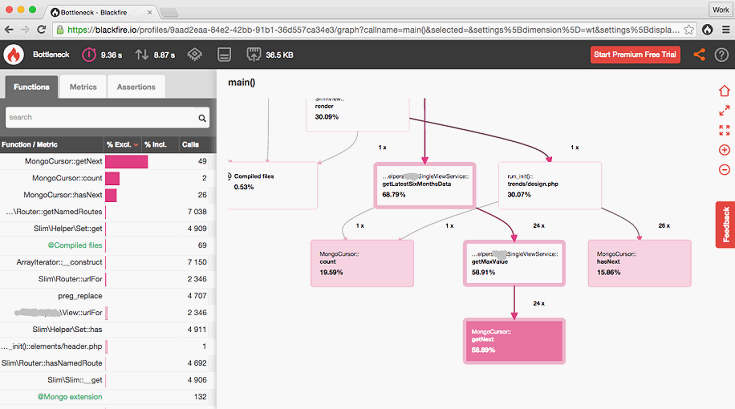Image resolution: width=735 pixels, height=409 pixels.
Task: Expand the graph to fullscreen
Action: (724, 111)
